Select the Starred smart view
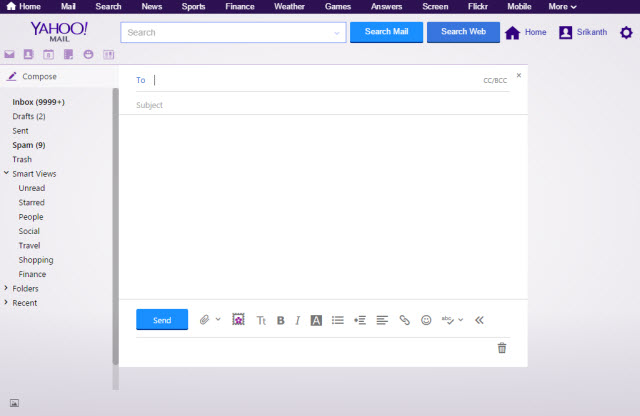The height and width of the screenshot is (416, 640). pos(31,202)
